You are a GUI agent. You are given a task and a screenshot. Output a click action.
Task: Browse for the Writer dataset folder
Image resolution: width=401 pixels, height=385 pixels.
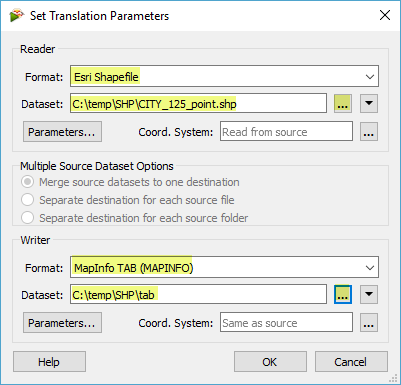click(x=343, y=294)
